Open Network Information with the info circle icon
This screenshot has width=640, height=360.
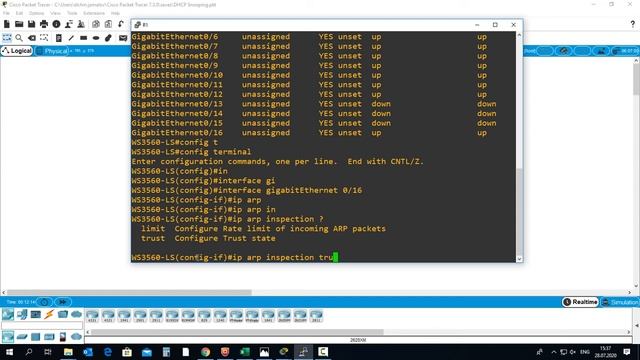(56, 24)
